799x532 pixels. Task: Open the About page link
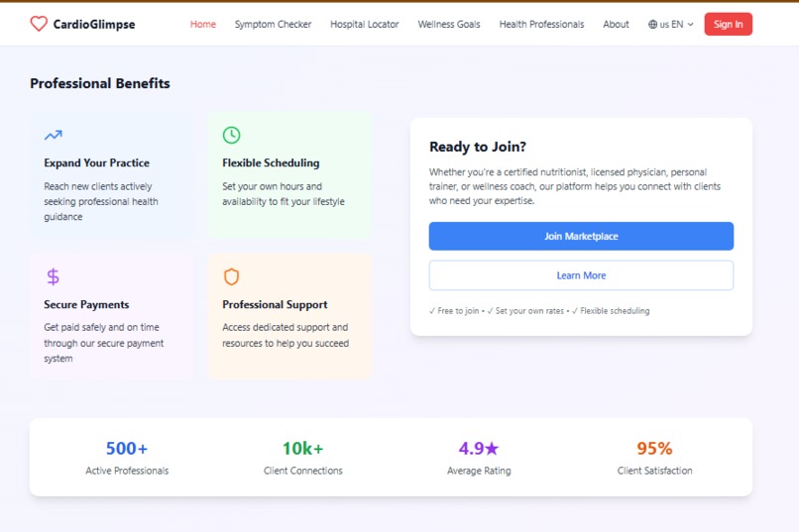[616, 25]
